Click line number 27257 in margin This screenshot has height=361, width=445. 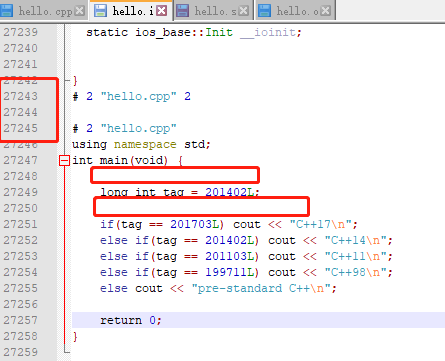[21, 320]
